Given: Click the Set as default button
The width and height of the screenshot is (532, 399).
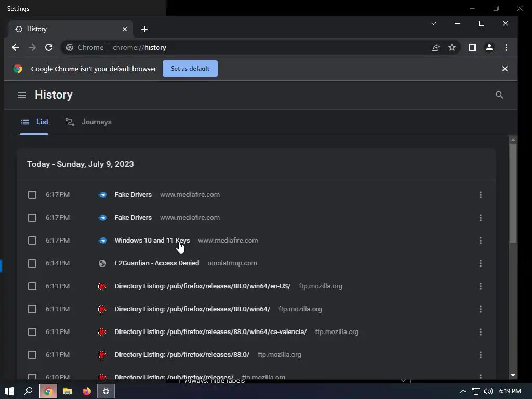Looking at the screenshot, I should click(x=190, y=69).
